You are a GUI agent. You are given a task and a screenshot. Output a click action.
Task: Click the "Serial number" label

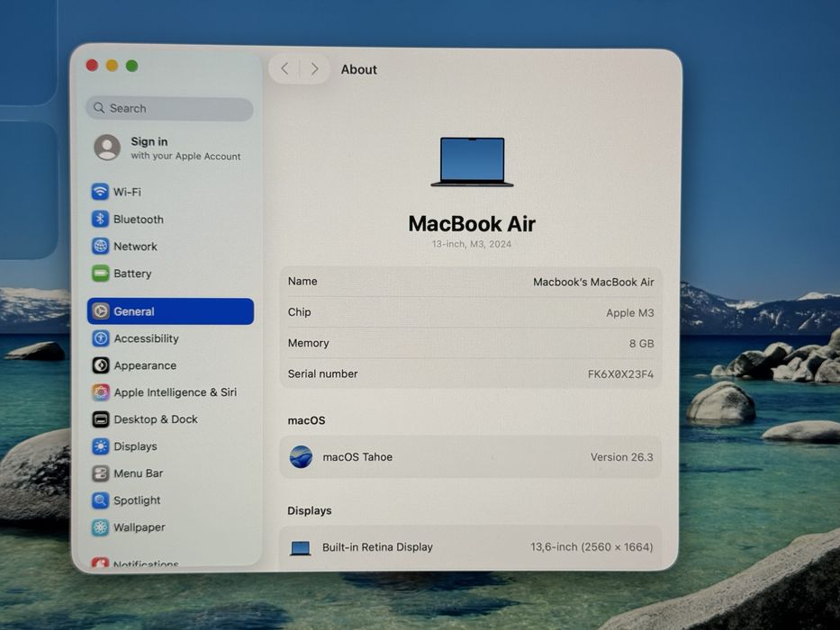click(x=322, y=373)
